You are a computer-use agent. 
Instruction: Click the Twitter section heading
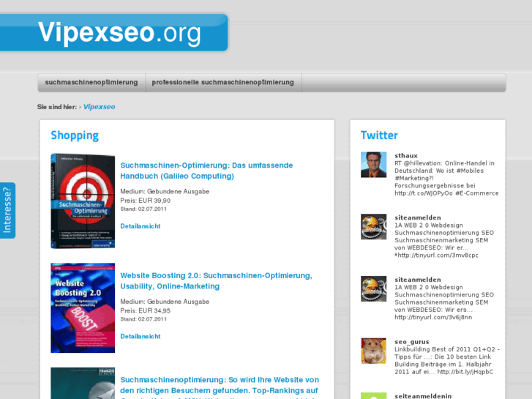click(379, 135)
